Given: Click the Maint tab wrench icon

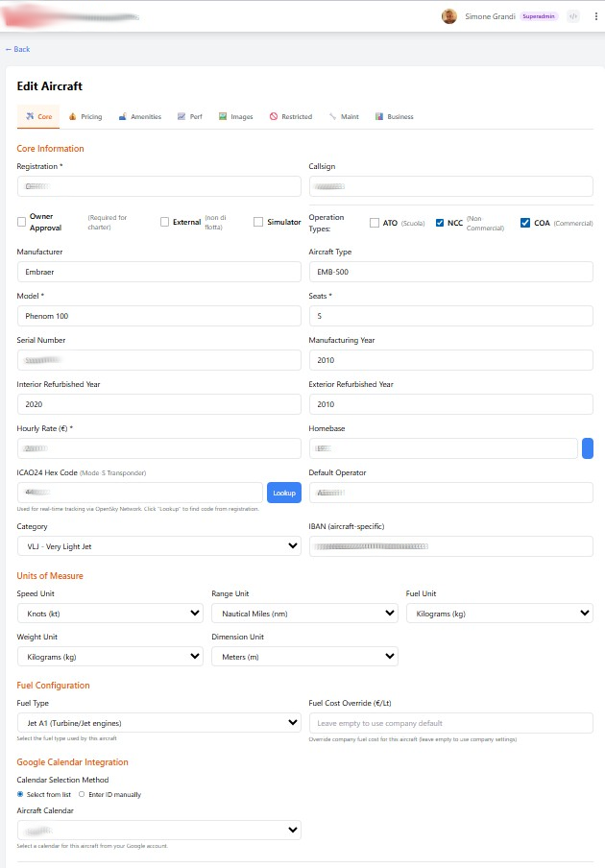Looking at the screenshot, I should 332,117.
